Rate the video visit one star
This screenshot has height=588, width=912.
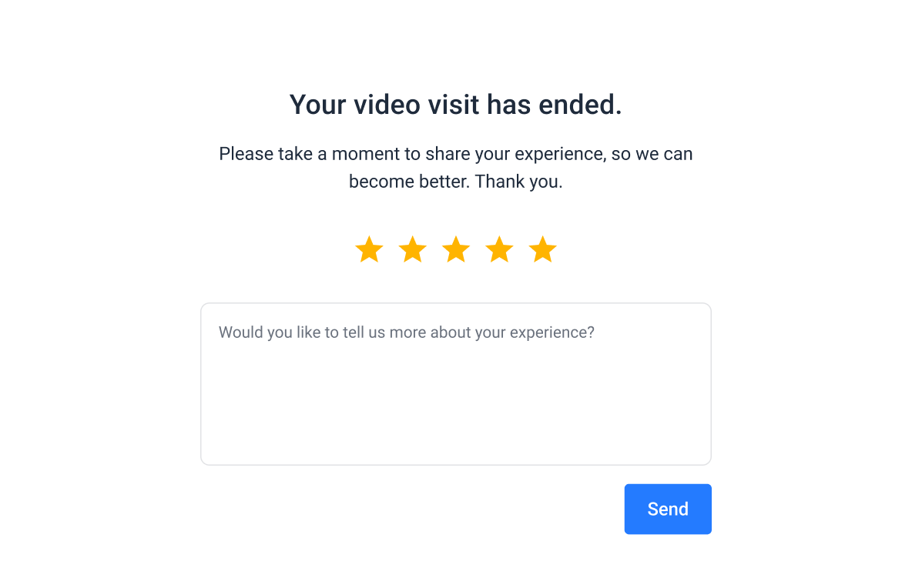click(x=369, y=250)
